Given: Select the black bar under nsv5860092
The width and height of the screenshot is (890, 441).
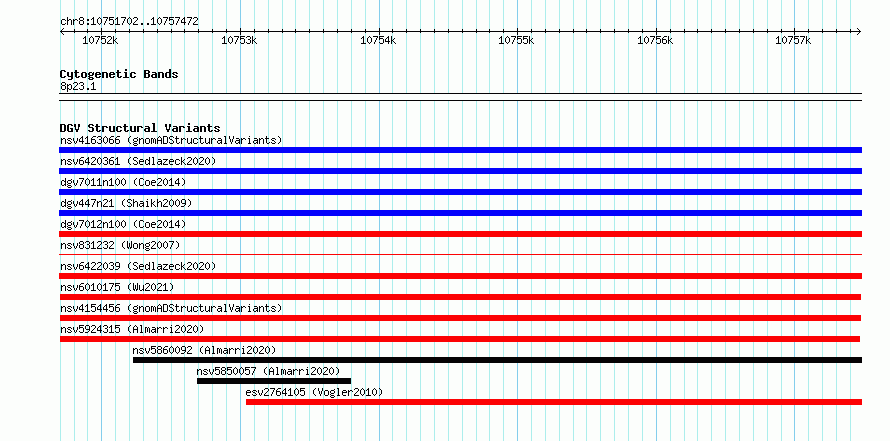Looking at the screenshot, I should (x=497, y=360).
